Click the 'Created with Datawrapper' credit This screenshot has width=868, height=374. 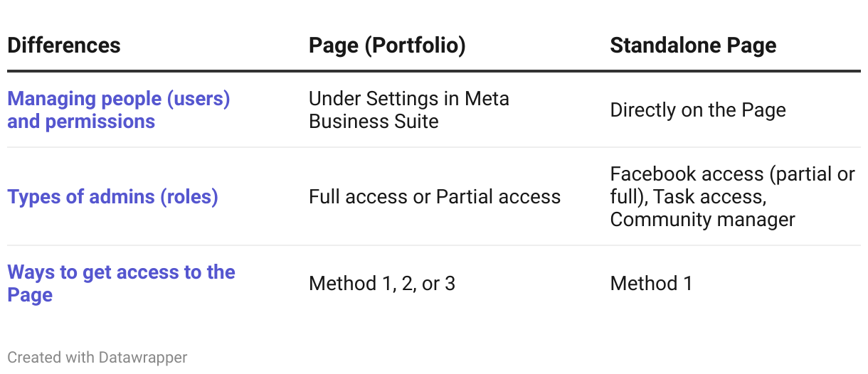[x=97, y=357]
